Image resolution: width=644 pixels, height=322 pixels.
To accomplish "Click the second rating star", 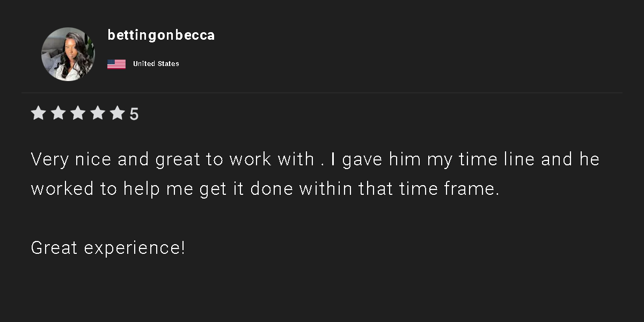I will tap(58, 113).
